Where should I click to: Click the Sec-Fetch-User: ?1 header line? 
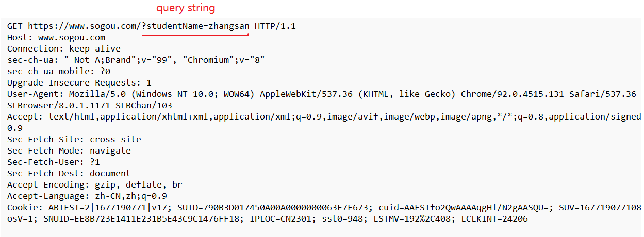[x=54, y=162]
